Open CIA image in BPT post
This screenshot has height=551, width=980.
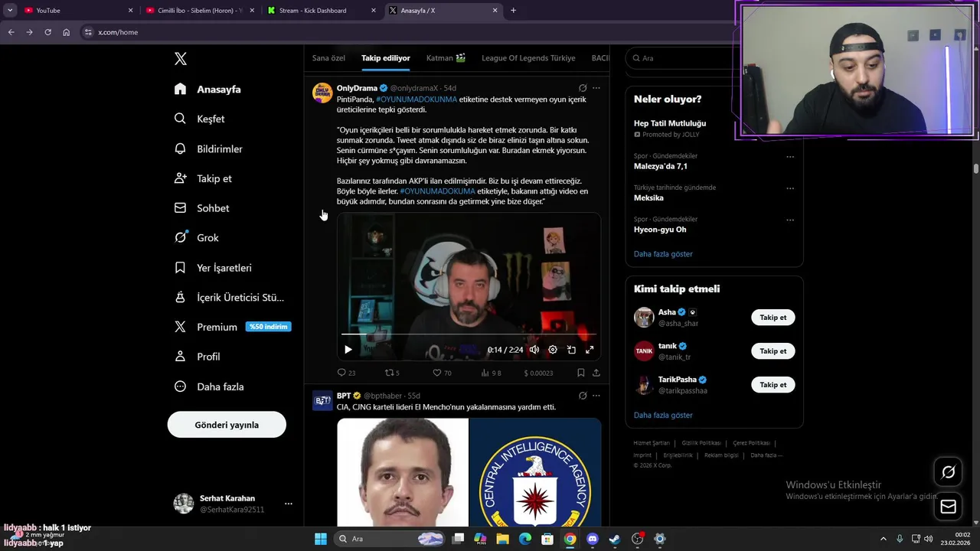[535, 471]
